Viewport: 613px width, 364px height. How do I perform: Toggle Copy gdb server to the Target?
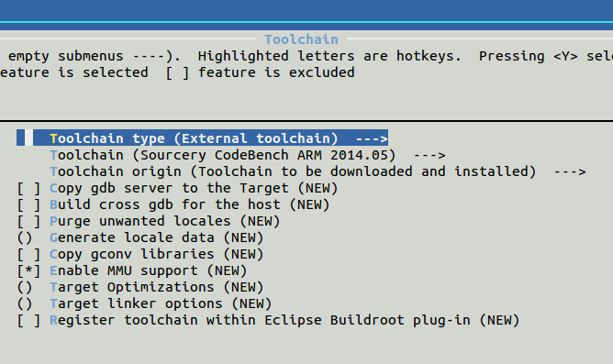(177, 188)
